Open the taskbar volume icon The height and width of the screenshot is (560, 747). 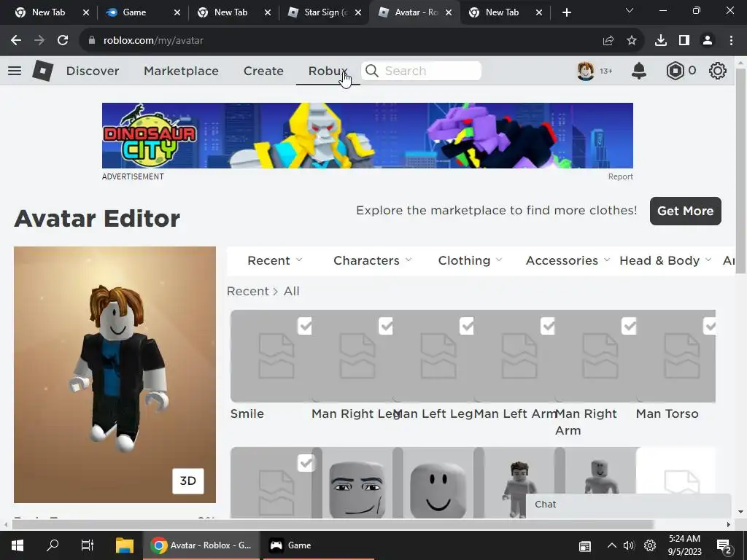click(629, 545)
